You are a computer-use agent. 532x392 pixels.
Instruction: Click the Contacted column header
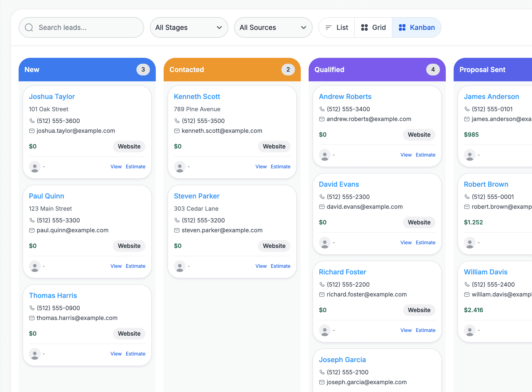tap(187, 70)
